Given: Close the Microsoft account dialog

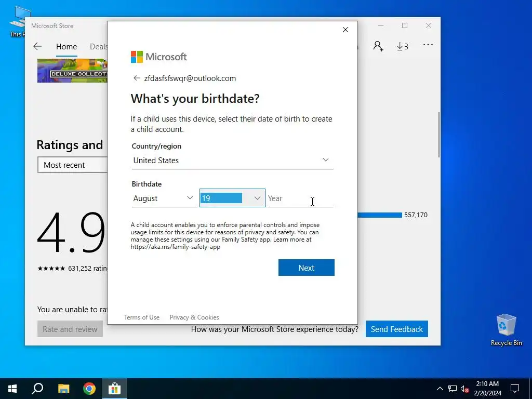Looking at the screenshot, I should point(345,30).
